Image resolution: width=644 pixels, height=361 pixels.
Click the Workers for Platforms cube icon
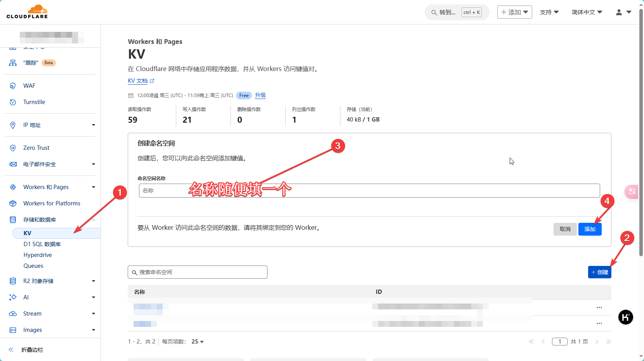pyautogui.click(x=13, y=203)
